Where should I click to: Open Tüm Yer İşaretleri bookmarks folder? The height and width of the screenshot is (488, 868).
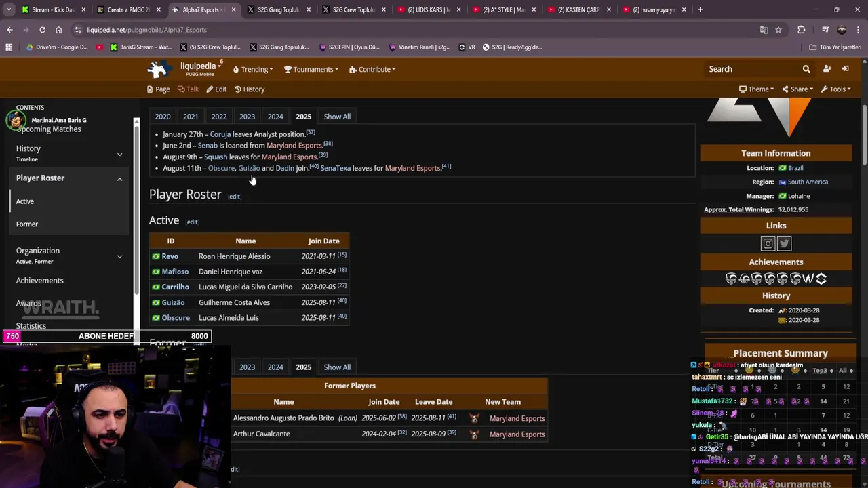[x=835, y=47]
